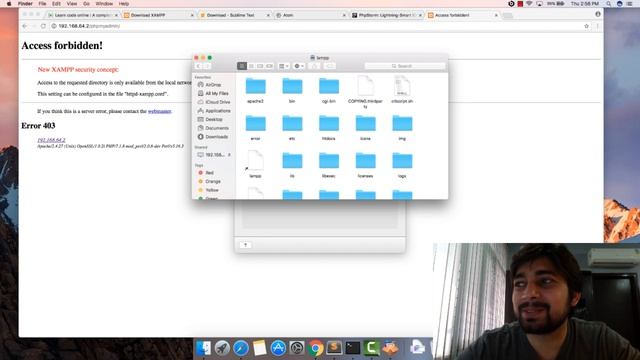Viewport: 640px width, 360px height.
Task: Reload the Chrome page
Action: click(x=43, y=26)
